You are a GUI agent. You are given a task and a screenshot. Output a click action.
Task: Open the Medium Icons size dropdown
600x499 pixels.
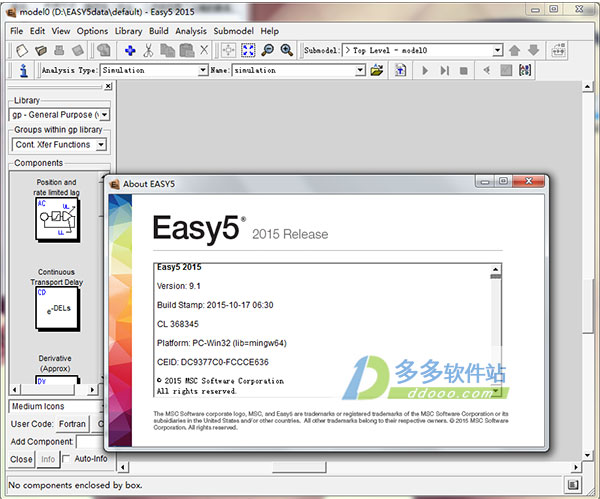[55, 406]
